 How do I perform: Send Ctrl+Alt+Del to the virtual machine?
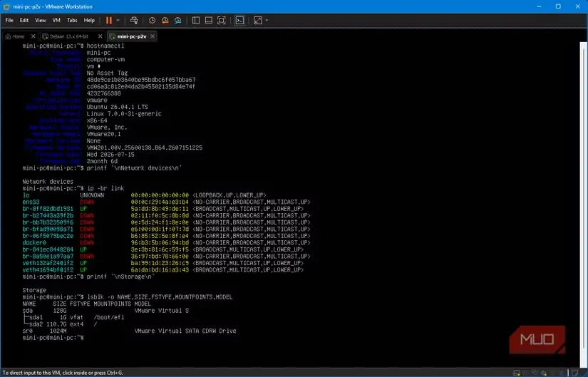coord(134,20)
